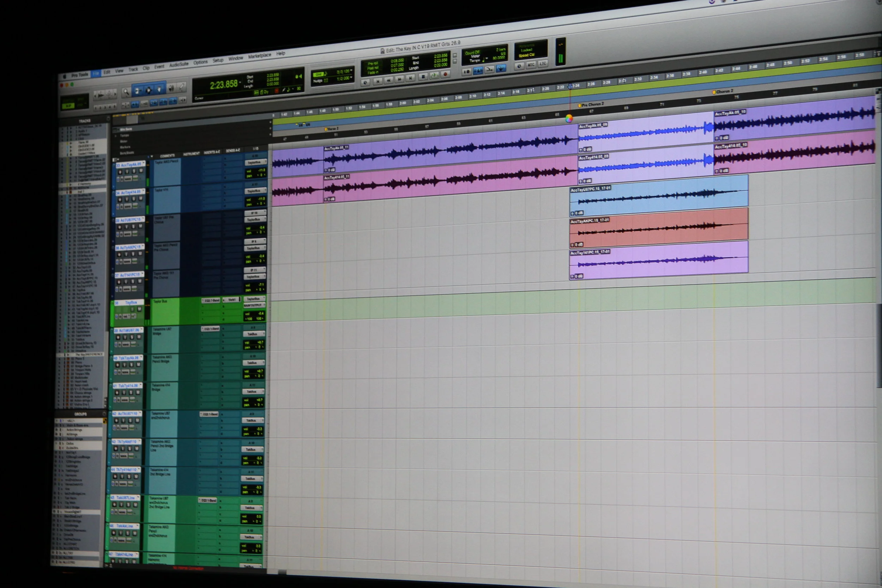
Task: Record-arm the AcTU87PC15 track
Action: click(119, 227)
